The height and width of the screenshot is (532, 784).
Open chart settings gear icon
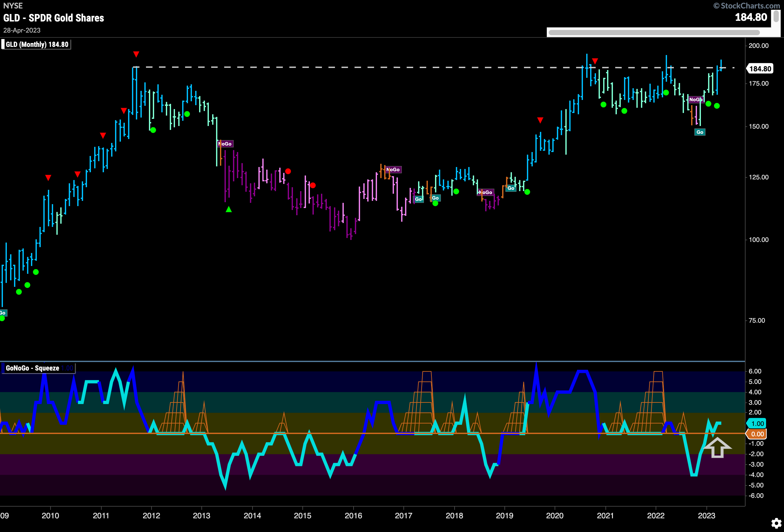[776, 523]
